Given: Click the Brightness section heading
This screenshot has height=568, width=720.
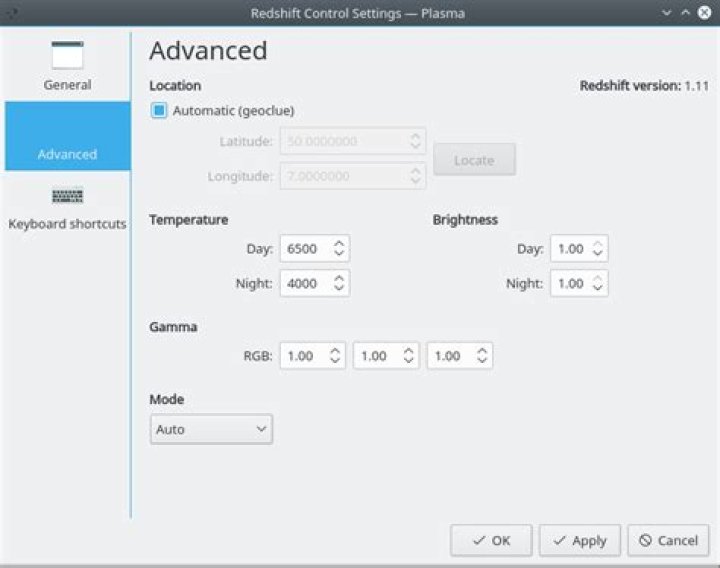Looking at the screenshot, I should click(465, 220).
